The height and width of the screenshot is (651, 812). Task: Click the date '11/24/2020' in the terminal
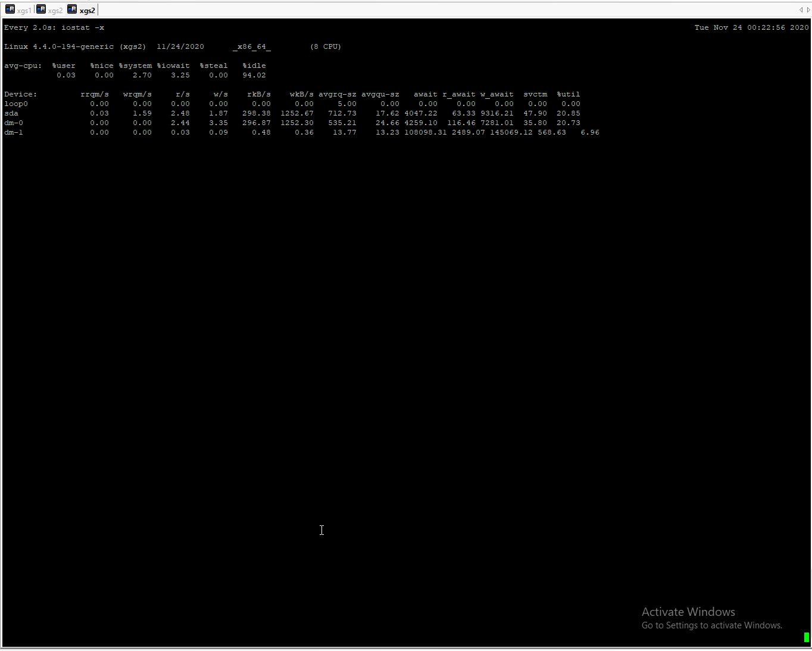coord(180,46)
